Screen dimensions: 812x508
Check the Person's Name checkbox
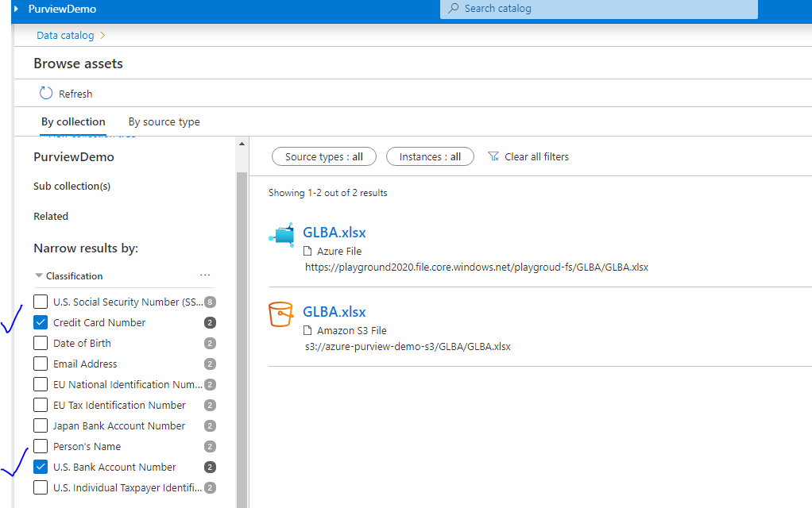click(x=41, y=446)
